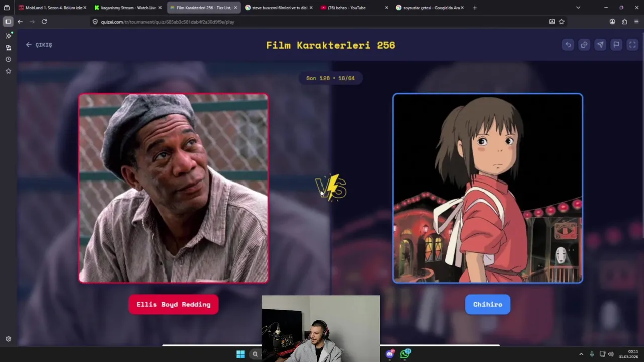The width and height of the screenshot is (644, 362).
Task: Open the workspaces icon at top left
Action: pos(7,8)
